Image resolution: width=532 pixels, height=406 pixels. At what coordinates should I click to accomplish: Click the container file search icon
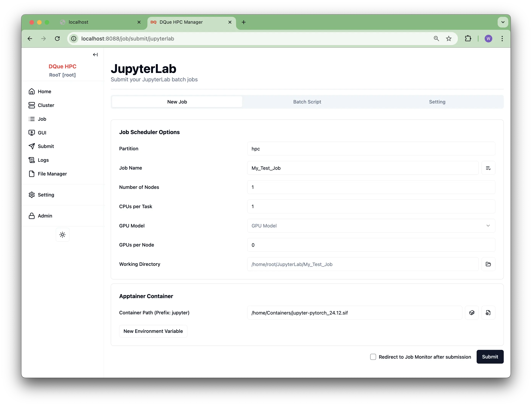[488, 313]
